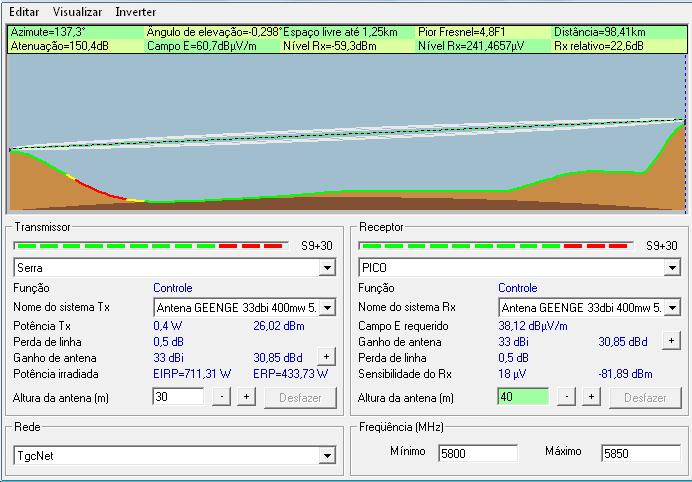This screenshot has width=692, height=482.
Task: Expand the TgcNet network dropdown
Action: click(327, 456)
